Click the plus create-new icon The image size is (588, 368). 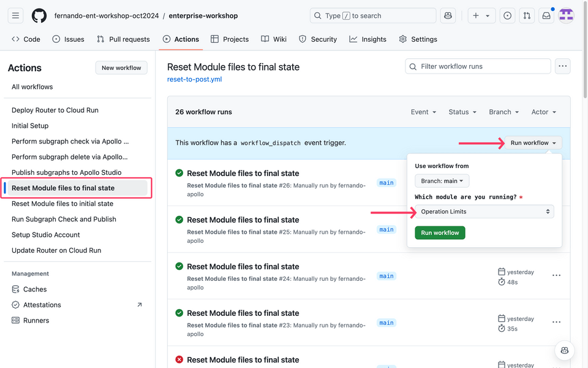(475, 16)
